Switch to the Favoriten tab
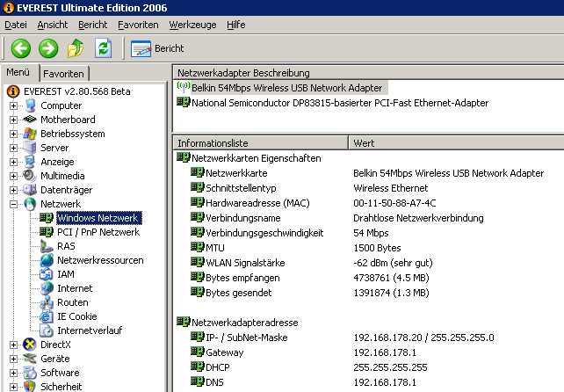564x392 pixels. pyautogui.click(x=63, y=74)
